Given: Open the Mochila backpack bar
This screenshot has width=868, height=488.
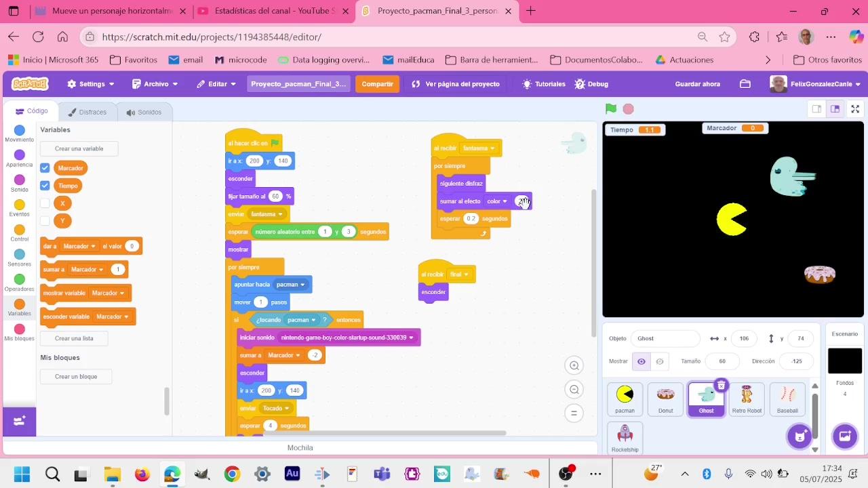Looking at the screenshot, I should pyautogui.click(x=300, y=447).
